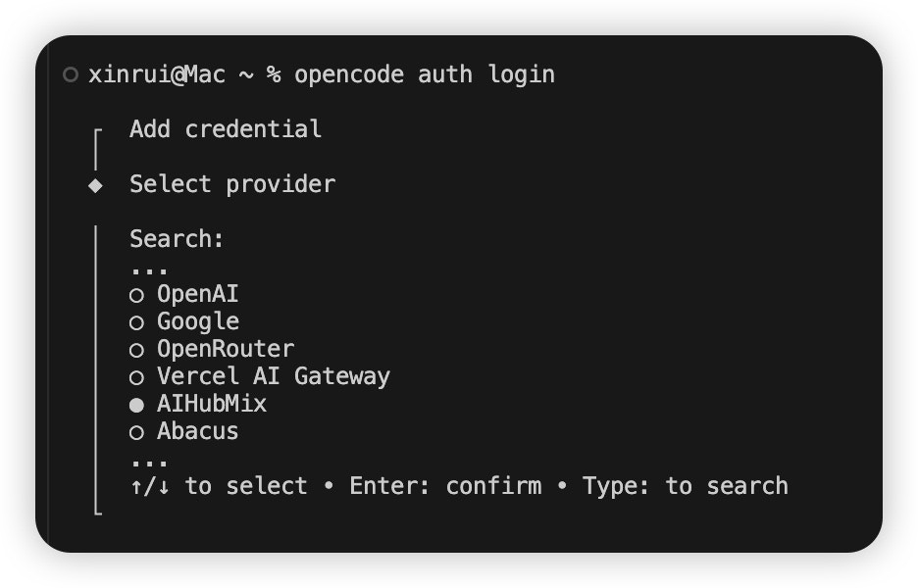This screenshot has width=918, height=588.
Task: Click the circle icon beside Abacus
Action: 138,431
